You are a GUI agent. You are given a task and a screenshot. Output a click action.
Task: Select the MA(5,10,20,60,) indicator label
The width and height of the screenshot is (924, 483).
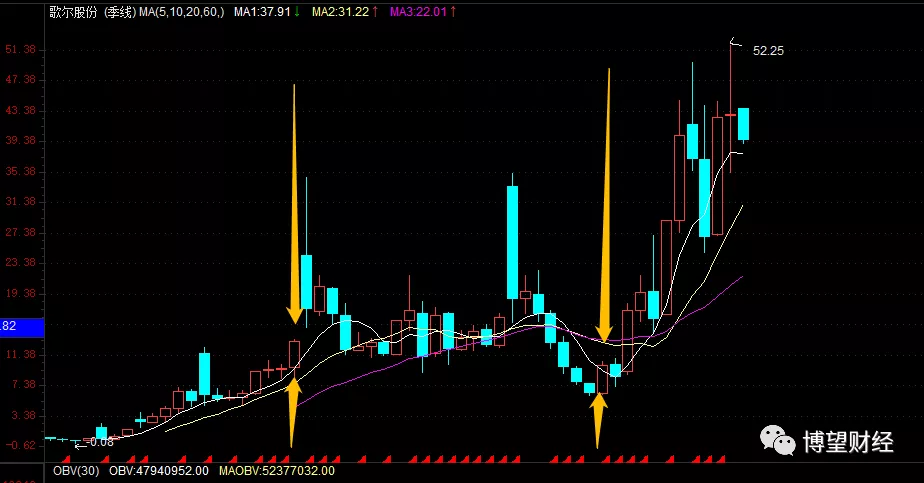tap(182, 12)
